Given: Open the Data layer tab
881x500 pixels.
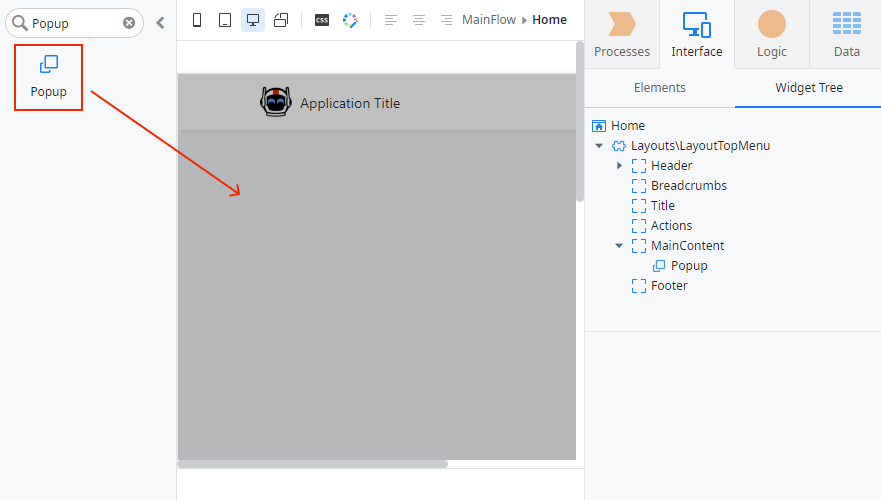Looking at the screenshot, I should pyautogui.click(x=846, y=34).
